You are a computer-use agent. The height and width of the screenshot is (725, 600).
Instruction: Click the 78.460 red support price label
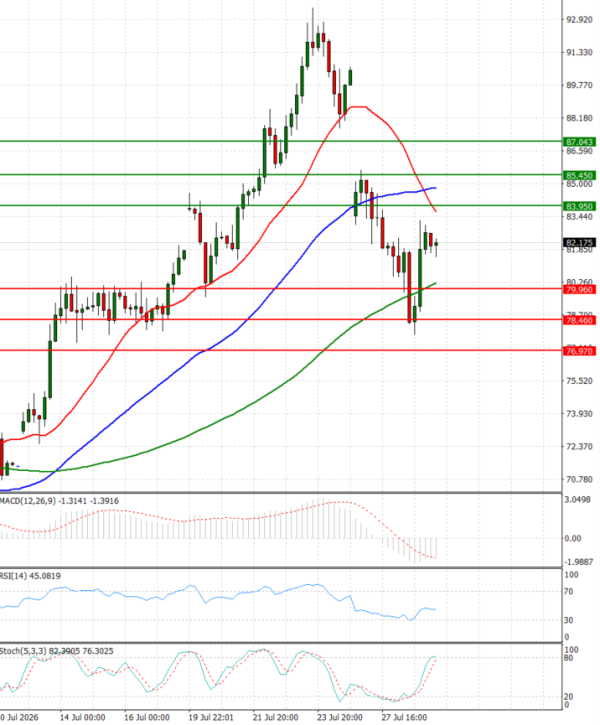coord(579,320)
